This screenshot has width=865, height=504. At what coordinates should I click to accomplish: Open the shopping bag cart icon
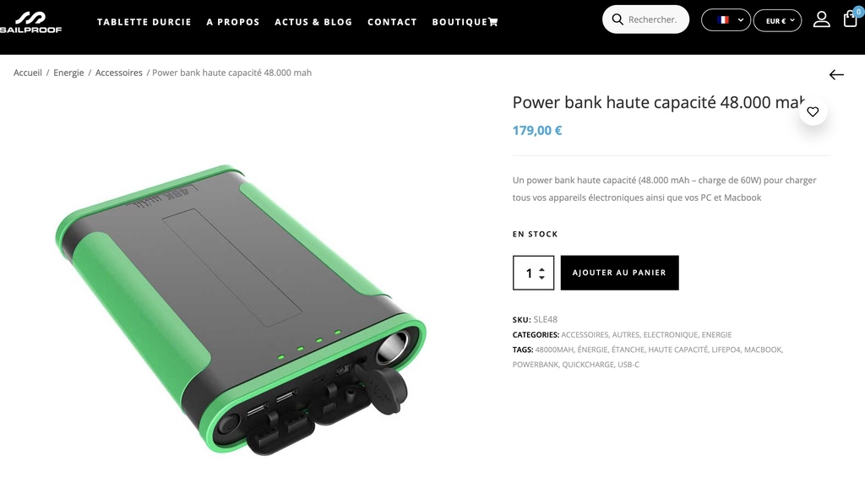coord(850,19)
